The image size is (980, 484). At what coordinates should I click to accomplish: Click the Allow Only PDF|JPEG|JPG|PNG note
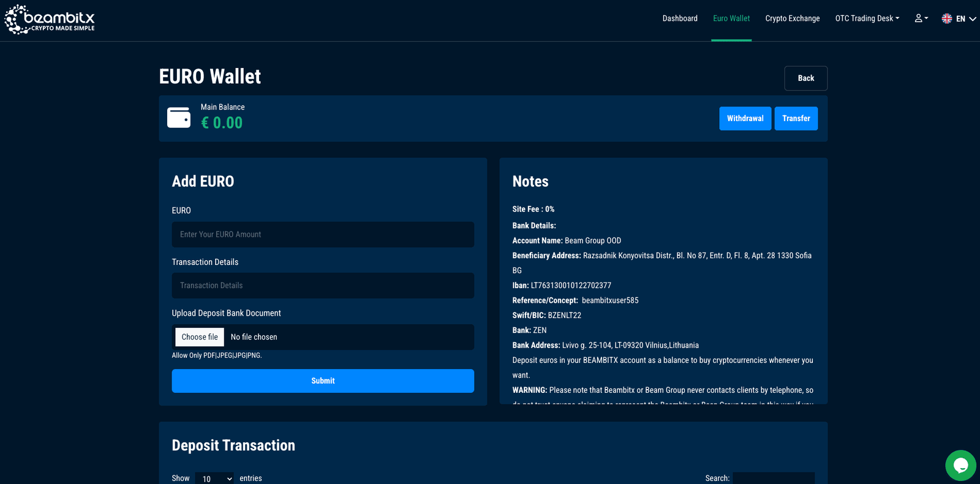(217, 356)
